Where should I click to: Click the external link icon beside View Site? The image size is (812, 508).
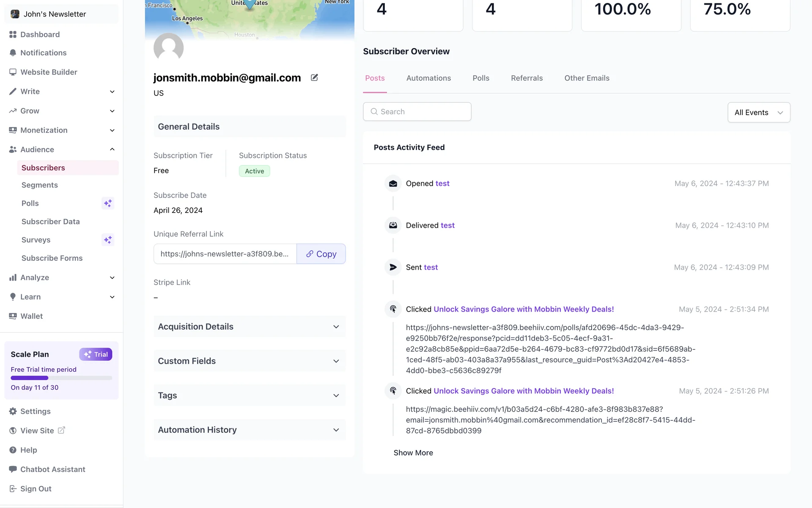[61, 430]
